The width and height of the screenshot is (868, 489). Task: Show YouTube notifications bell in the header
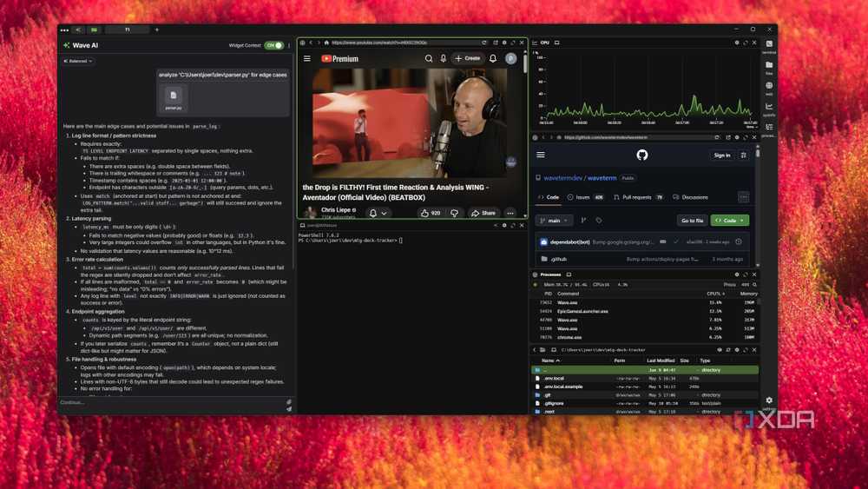point(493,58)
